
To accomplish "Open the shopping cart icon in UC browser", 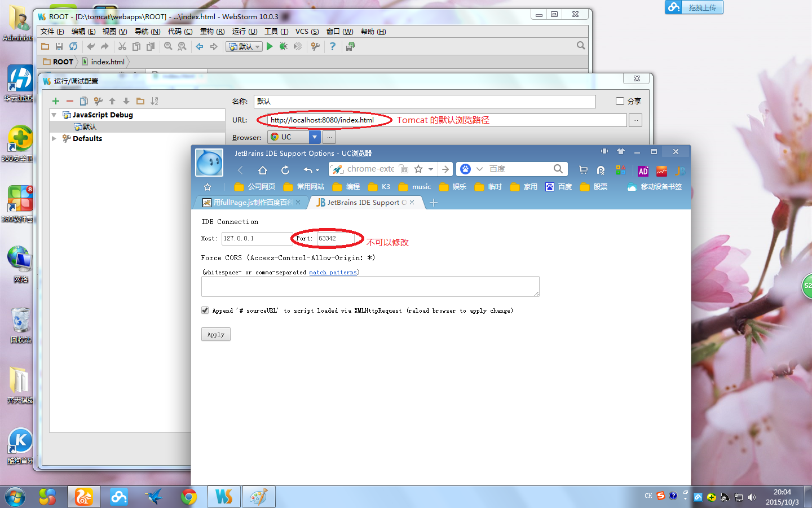I will point(584,170).
